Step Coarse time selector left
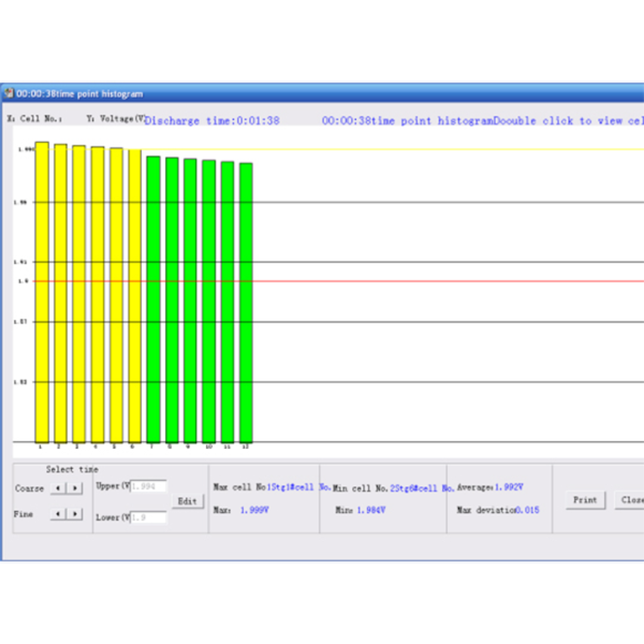This screenshot has height=644, width=644. pos(58,488)
